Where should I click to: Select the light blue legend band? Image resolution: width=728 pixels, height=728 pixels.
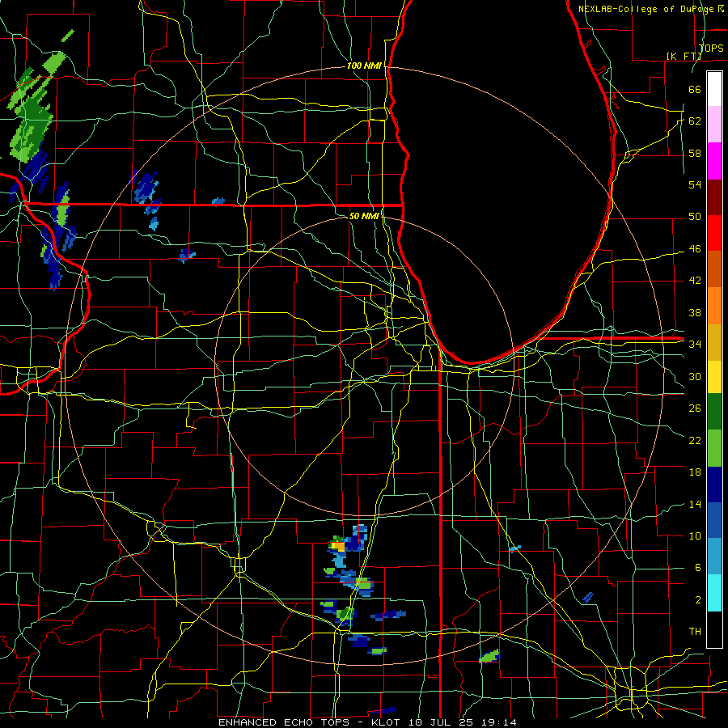point(714,557)
